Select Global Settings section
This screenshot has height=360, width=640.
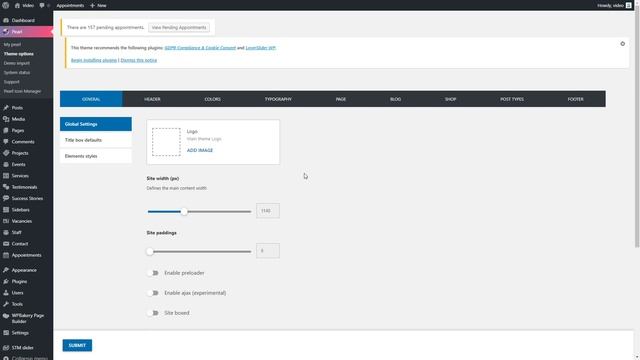pos(96,124)
